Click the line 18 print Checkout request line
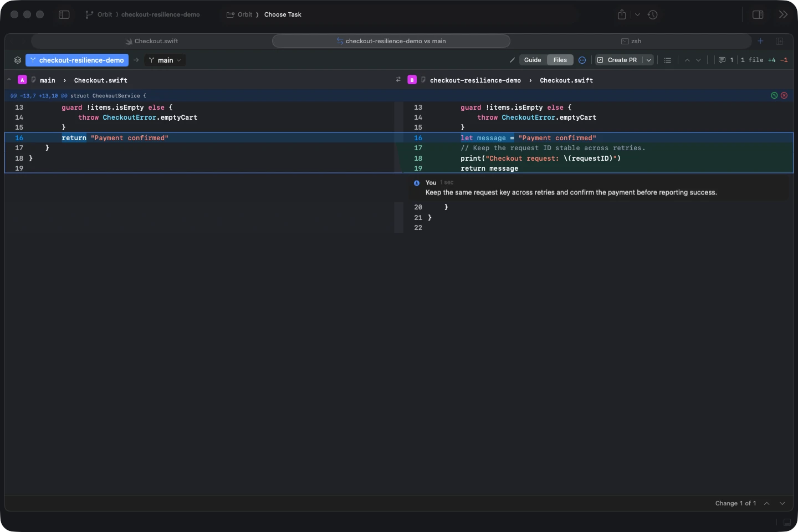The height and width of the screenshot is (532, 798). 540,158
